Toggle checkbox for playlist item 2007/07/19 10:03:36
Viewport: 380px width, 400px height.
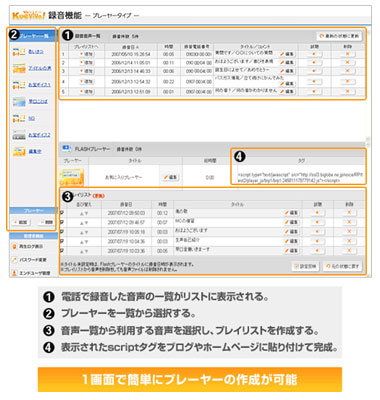click(x=62, y=251)
